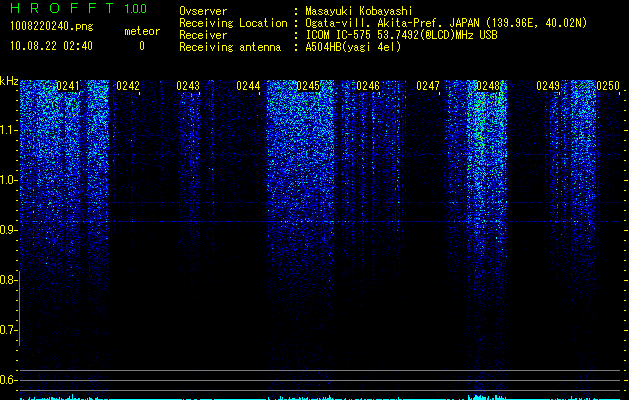This screenshot has width=629, height=400.
Task: Click the HROFFT 1.0.0 title text
Action: click(79, 8)
